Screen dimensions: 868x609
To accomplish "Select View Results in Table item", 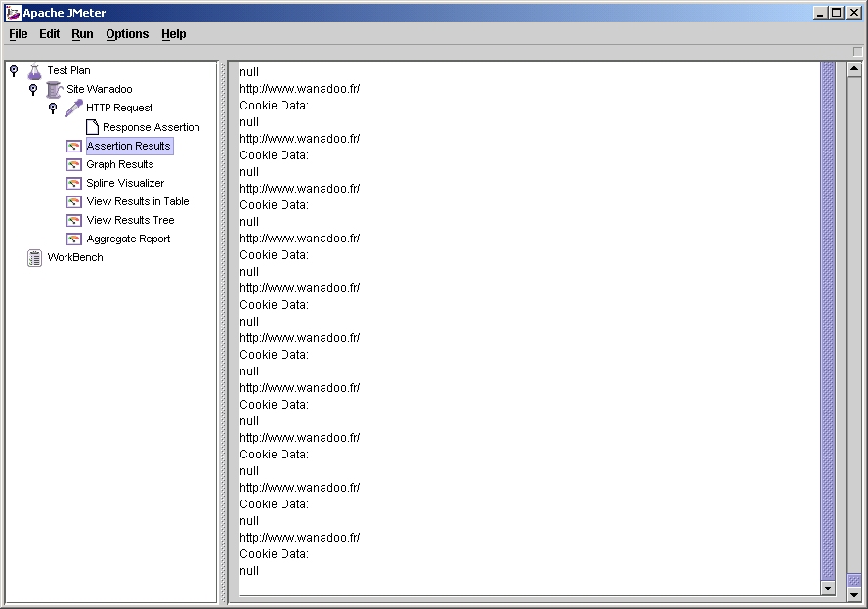I will click(138, 201).
